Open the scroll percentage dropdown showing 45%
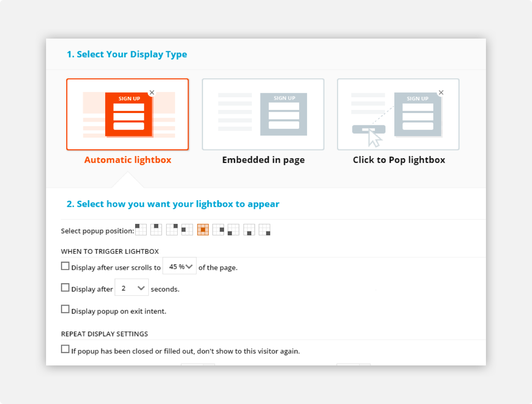 pyautogui.click(x=179, y=266)
